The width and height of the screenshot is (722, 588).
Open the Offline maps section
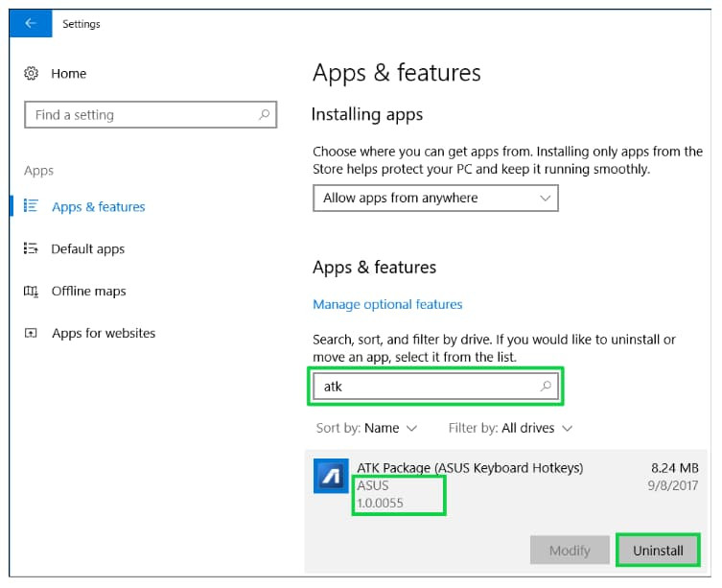tap(88, 292)
